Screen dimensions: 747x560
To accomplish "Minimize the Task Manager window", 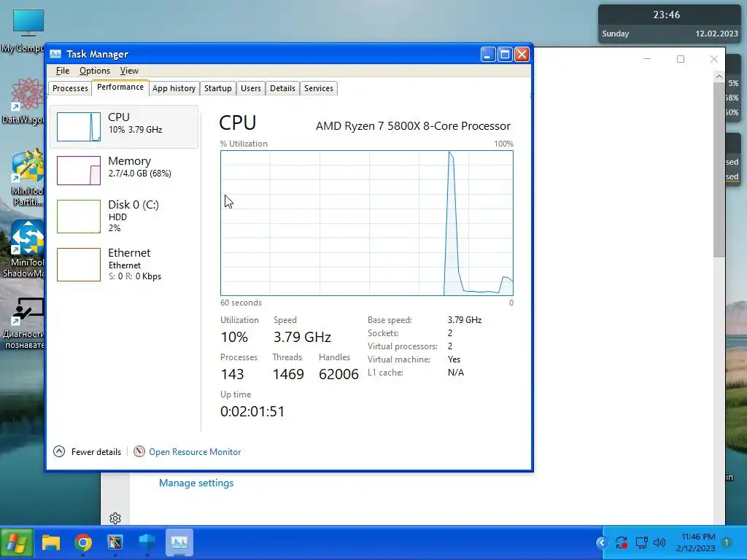I will [488, 55].
